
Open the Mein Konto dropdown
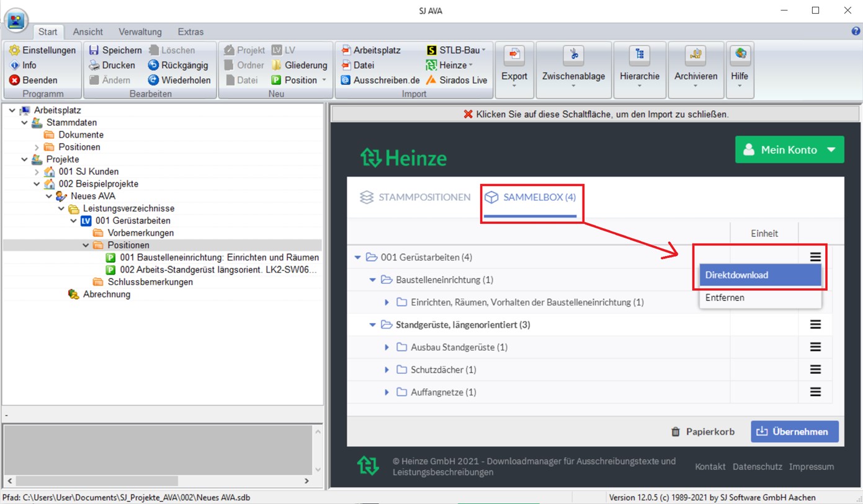pyautogui.click(x=789, y=149)
